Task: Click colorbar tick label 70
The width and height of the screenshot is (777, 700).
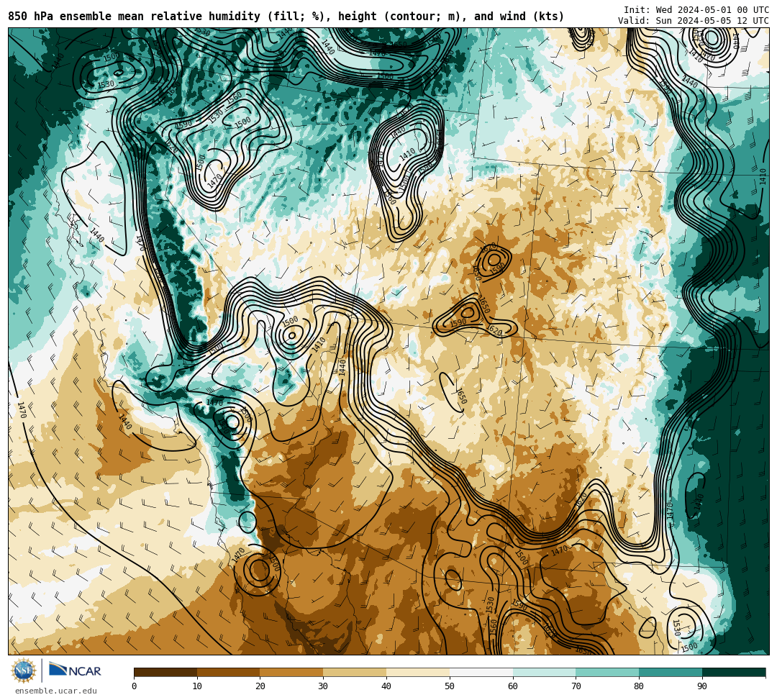Action: point(576,686)
